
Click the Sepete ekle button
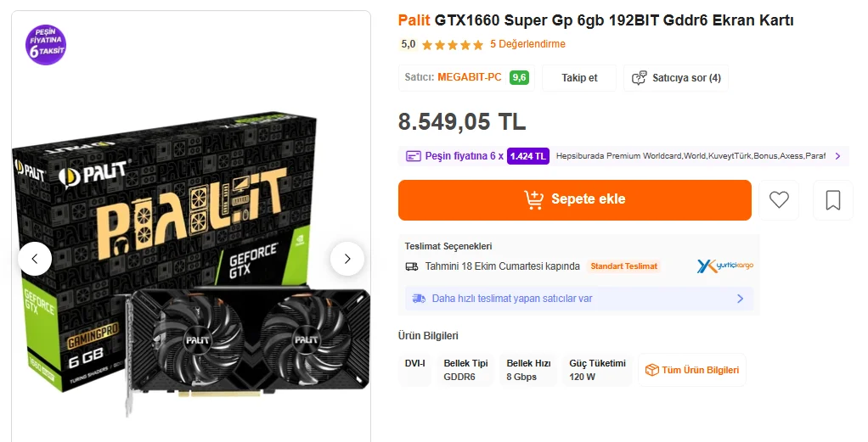click(x=575, y=200)
